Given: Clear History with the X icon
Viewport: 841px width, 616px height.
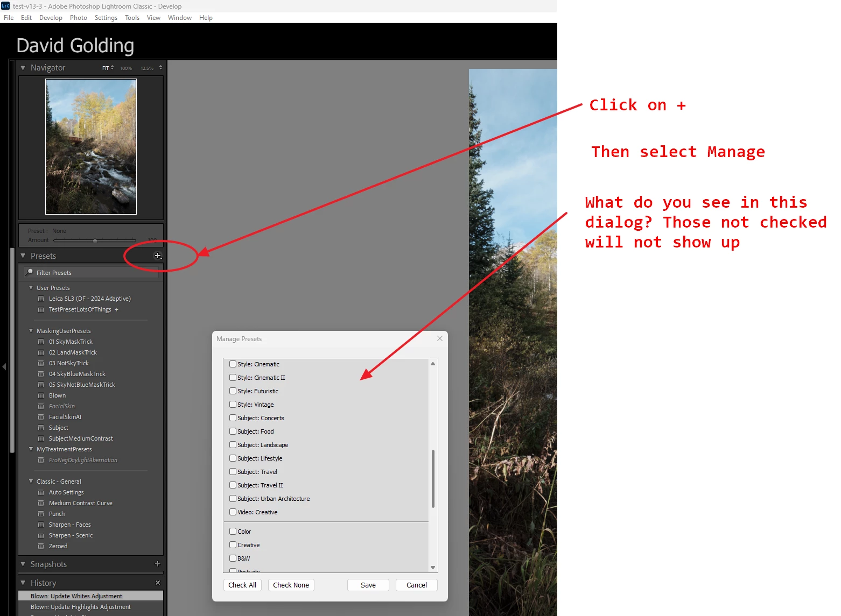Looking at the screenshot, I should (158, 583).
